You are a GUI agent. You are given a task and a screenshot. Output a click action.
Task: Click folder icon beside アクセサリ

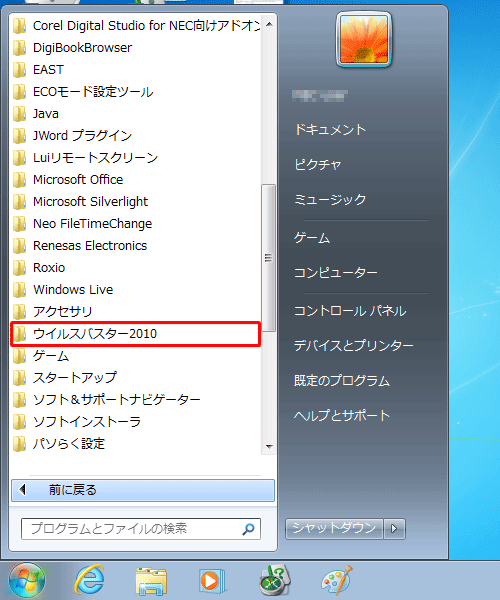point(19,311)
